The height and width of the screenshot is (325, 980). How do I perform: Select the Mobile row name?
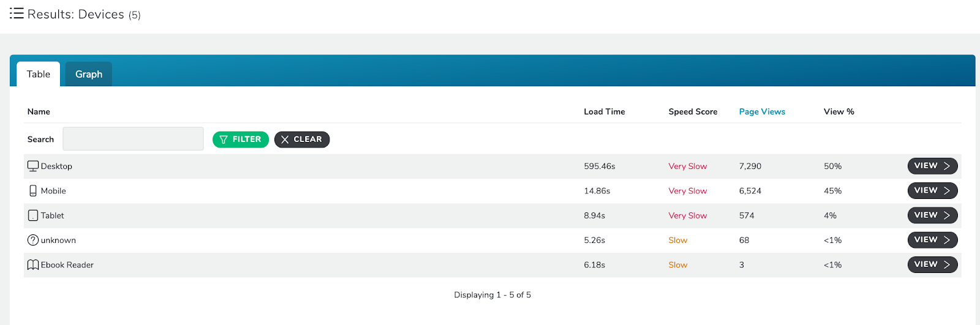[53, 191]
